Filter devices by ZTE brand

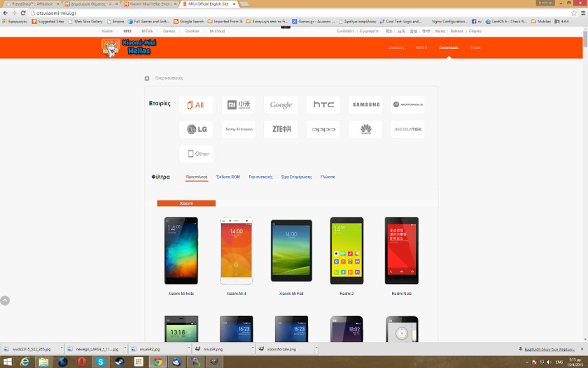(281, 129)
